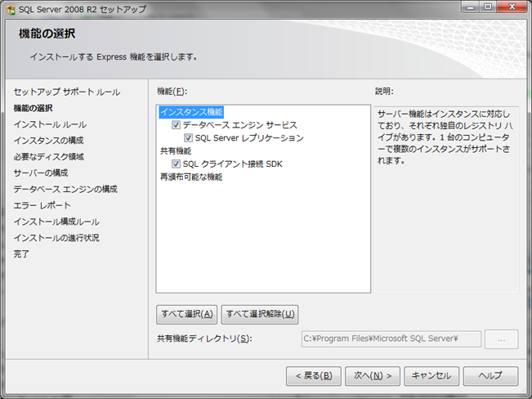Select 必要なディスク領域 step

point(48,157)
